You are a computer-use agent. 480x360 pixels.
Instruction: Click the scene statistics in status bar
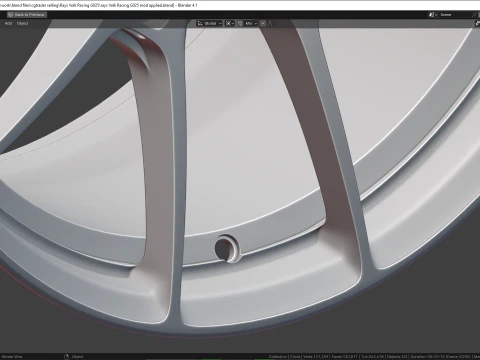[x=373, y=356]
